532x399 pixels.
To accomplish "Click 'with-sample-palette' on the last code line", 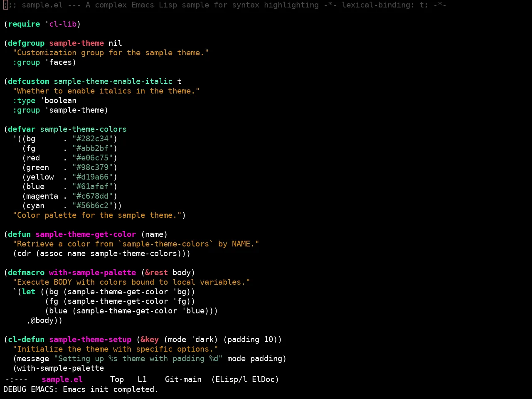I will tap(61, 368).
